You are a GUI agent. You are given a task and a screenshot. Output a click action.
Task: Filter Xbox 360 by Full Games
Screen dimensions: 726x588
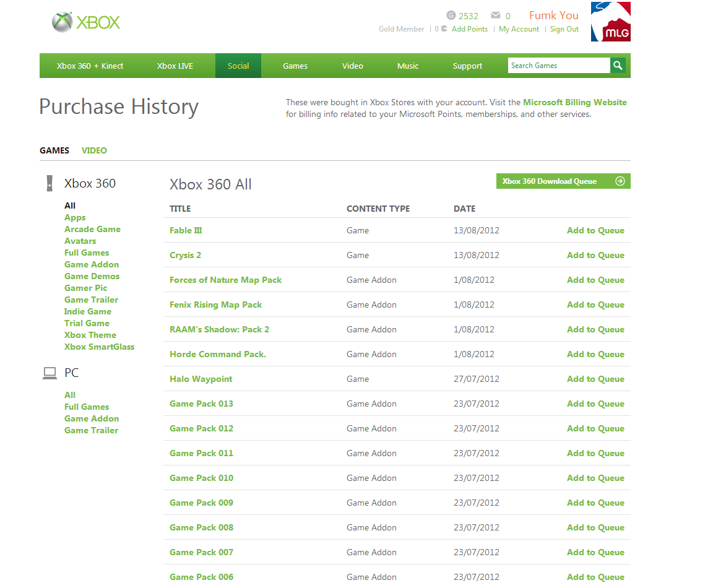[x=87, y=253]
